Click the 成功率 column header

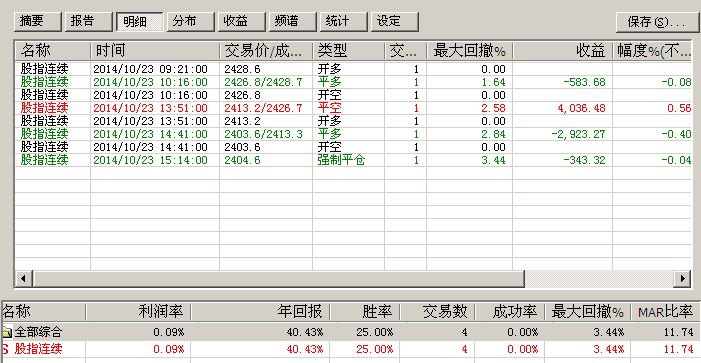click(x=510, y=312)
